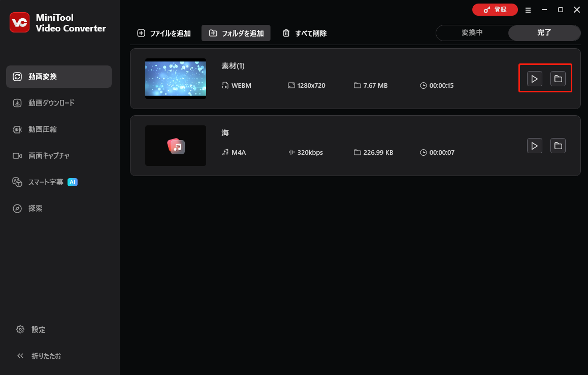Open the containing folder for 海
The image size is (588, 375).
pos(558,146)
